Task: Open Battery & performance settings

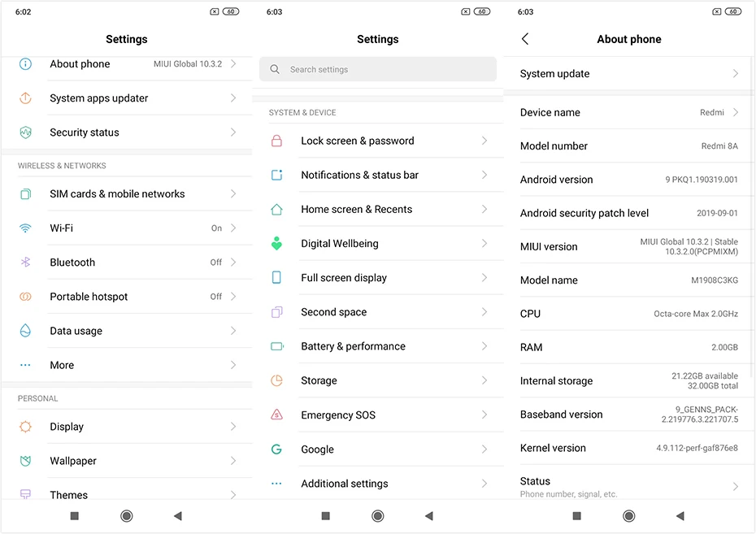Action: tap(379, 346)
